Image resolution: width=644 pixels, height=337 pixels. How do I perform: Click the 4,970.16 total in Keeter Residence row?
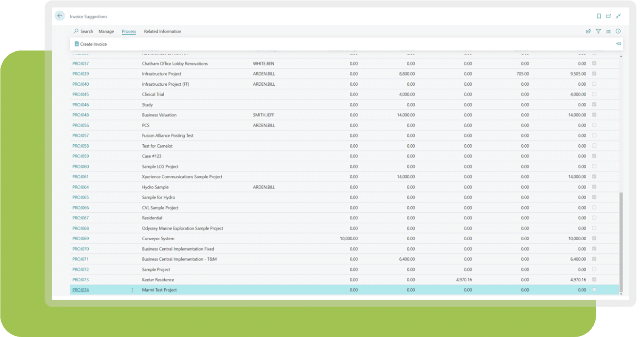pyautogui.click(x=578, y=280)
